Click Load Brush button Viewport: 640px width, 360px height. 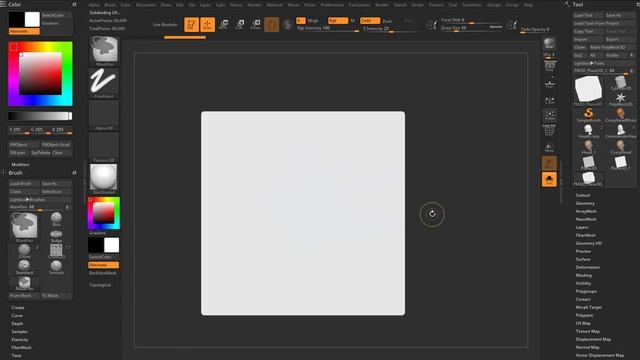coord(24,184)
